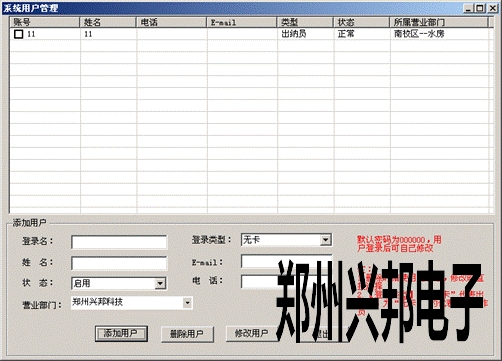Sort by the 姓名 column header
Image resolution: width=502 pixels, height=361 pixels.
click(108, 22)
